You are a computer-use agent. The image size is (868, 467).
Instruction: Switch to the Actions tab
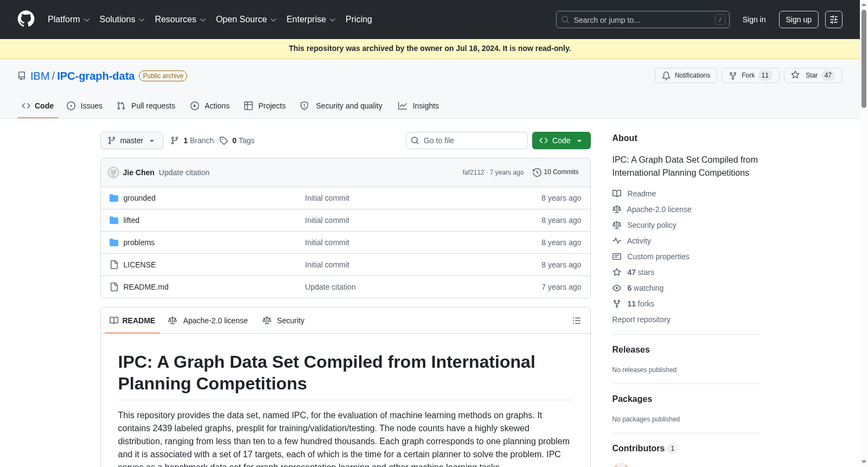click(x=210, y=106)
